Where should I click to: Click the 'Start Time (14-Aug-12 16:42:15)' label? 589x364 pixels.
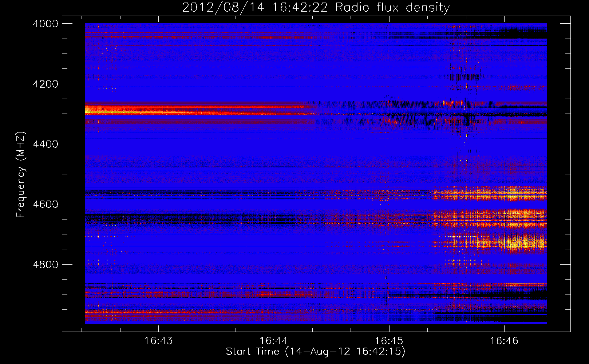[316, 352]
